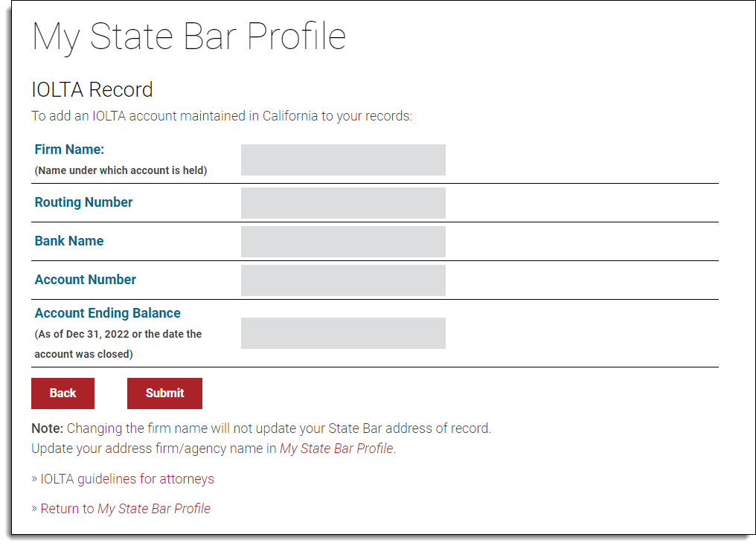Viewport: 756px width, 546px height.
Task: Activate the Account Ending Balance field
Action: 343,333
